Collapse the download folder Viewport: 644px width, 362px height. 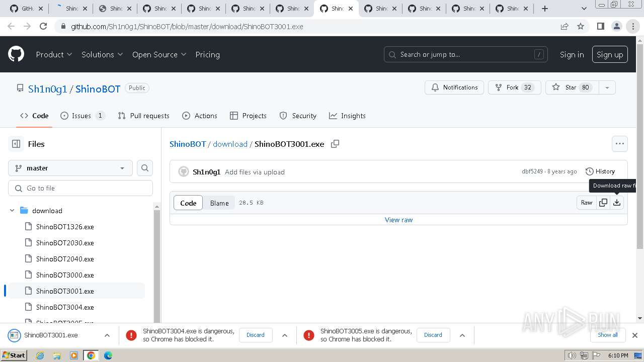13,211
